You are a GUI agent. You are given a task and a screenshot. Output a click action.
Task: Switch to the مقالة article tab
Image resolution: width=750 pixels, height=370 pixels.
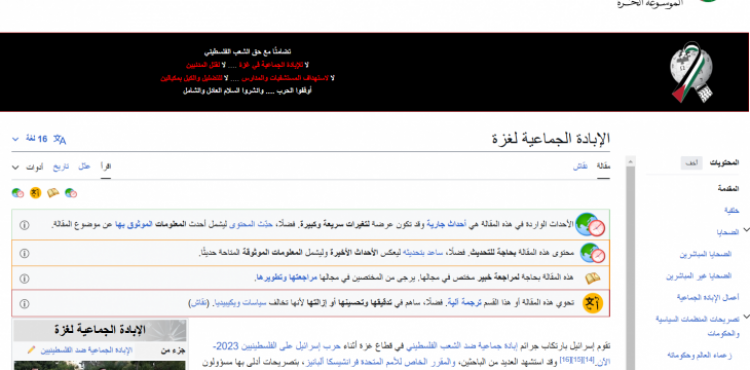tap(603, 167)
